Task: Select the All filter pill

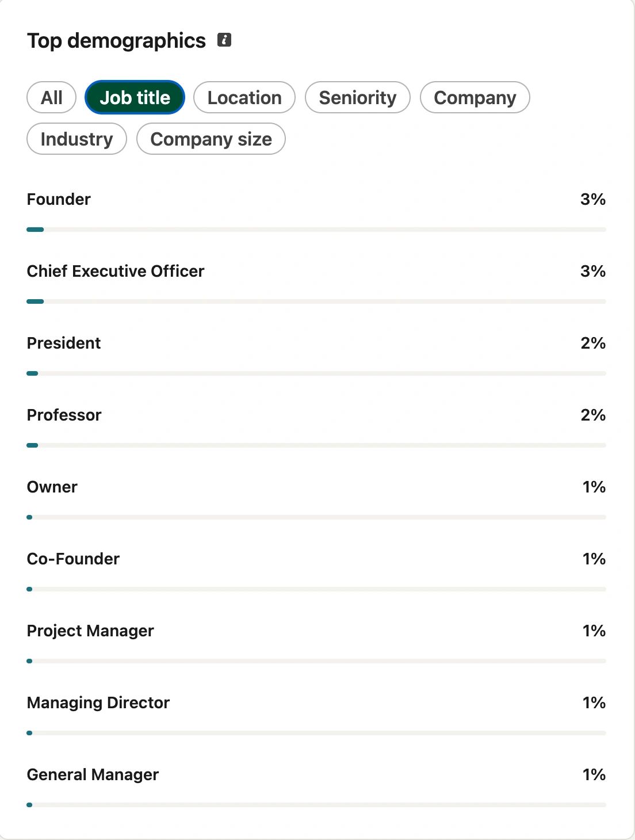Action: coord(52,97)
